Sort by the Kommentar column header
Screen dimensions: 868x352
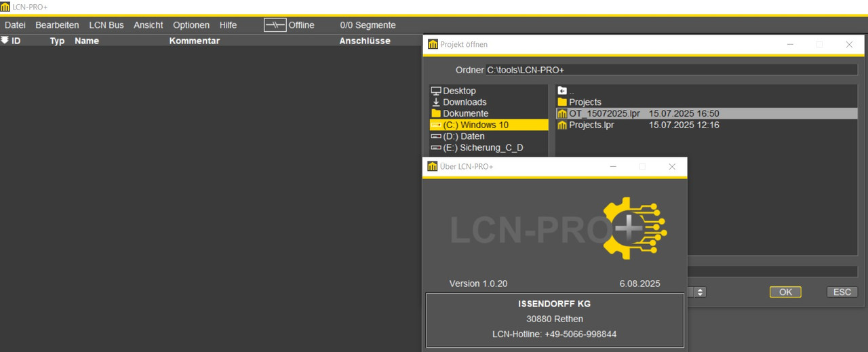point(195,41)
